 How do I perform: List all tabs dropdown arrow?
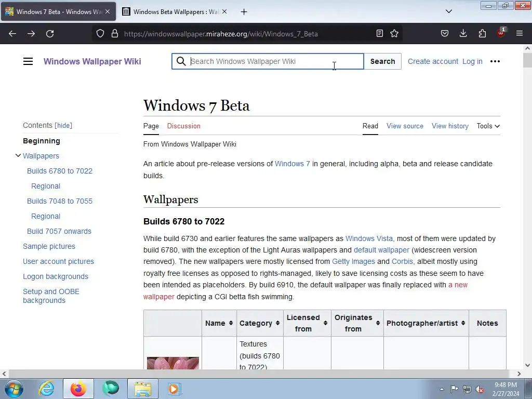pyautogui.click(x=449, y=11)
